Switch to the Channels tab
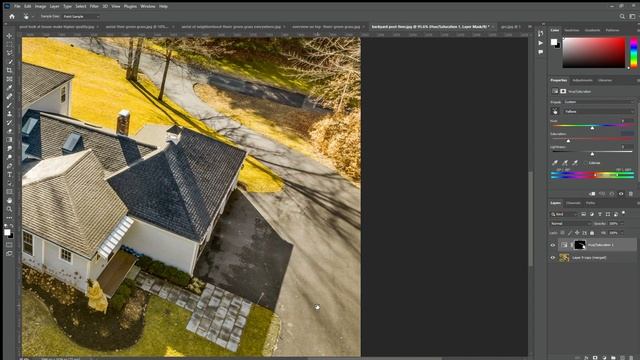 pos(573,203)
